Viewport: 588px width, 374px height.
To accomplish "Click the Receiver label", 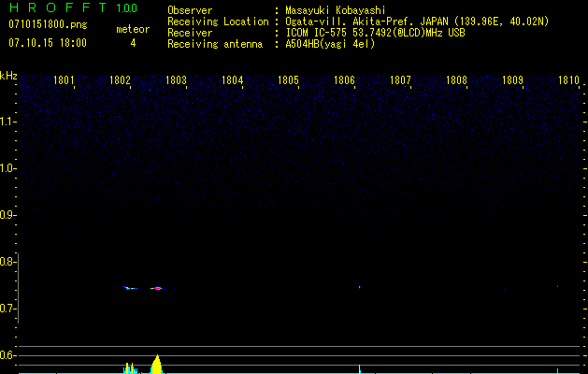I will [x=190, y=33].
